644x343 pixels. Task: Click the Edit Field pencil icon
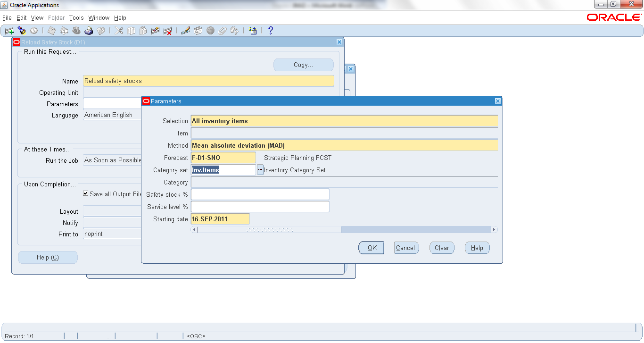click(184, 30)
